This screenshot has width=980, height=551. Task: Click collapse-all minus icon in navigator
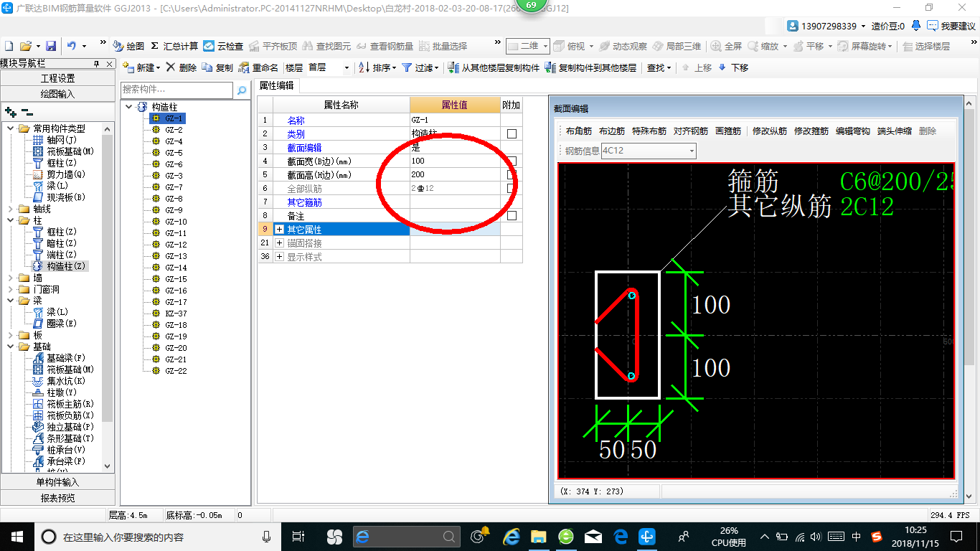(27, 112)
